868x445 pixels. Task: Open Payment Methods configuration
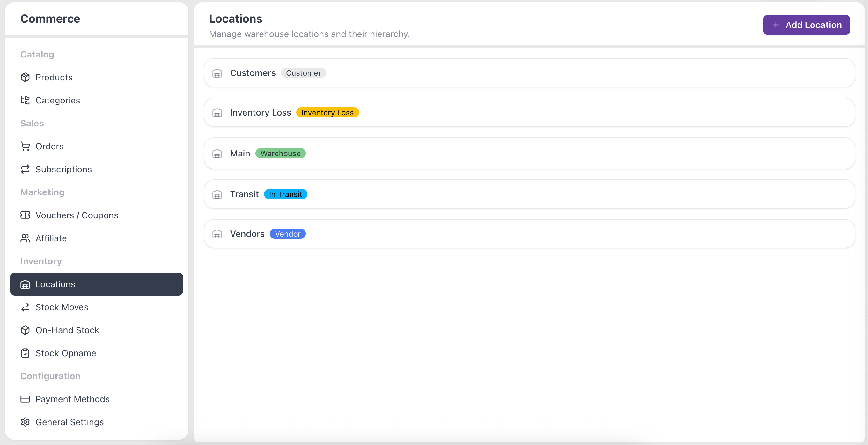coord(96,399)
